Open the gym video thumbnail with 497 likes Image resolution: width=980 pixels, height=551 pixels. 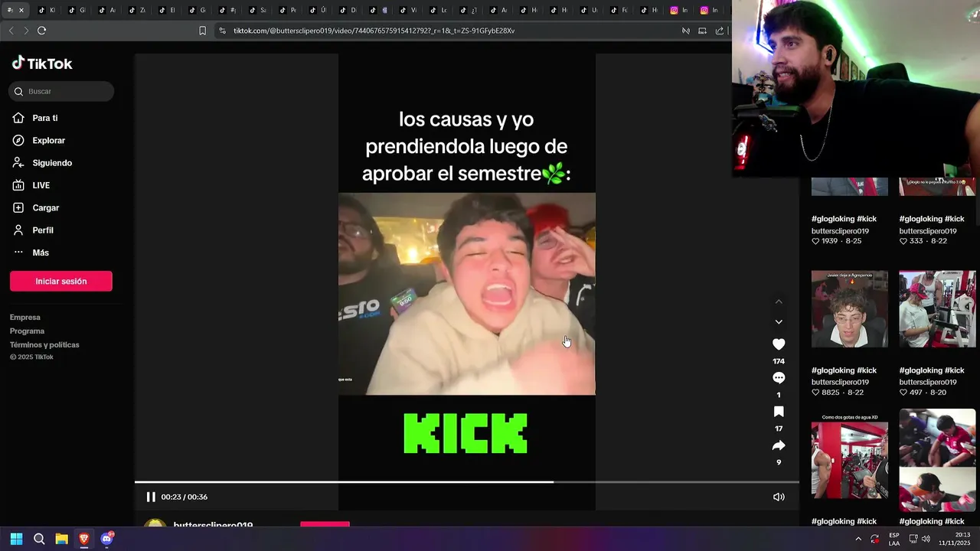(x=937, y=309)
